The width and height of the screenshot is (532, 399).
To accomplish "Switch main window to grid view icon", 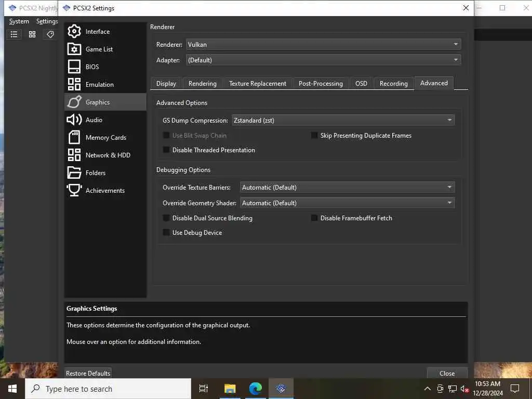I will (x=32, y=34).
